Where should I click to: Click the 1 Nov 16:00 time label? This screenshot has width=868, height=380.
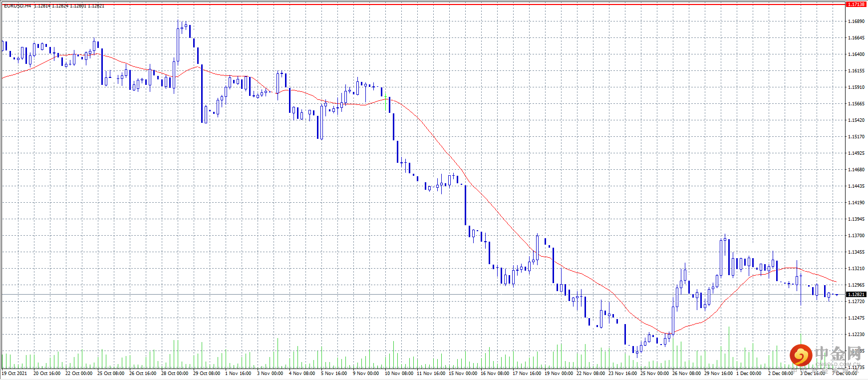(x=238, y=374)
